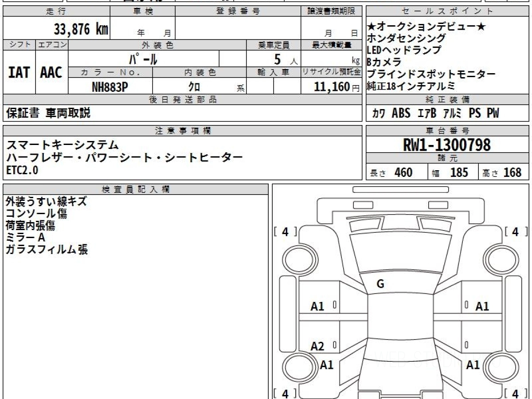Click the 登録番号 column header
The width and height of the screenshot is (532, 399).
[x=238, y=12]
